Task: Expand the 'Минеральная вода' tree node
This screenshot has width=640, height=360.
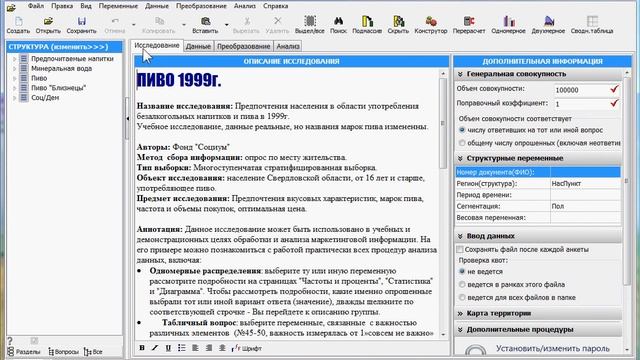Action: pyautogui.click(x=15, y=69)
